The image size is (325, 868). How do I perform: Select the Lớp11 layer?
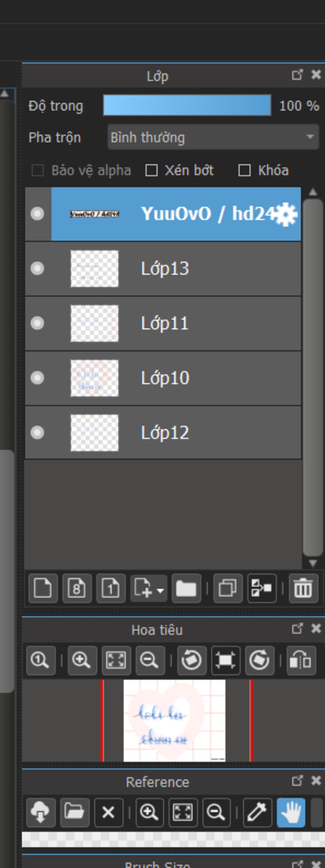point(163,324)
